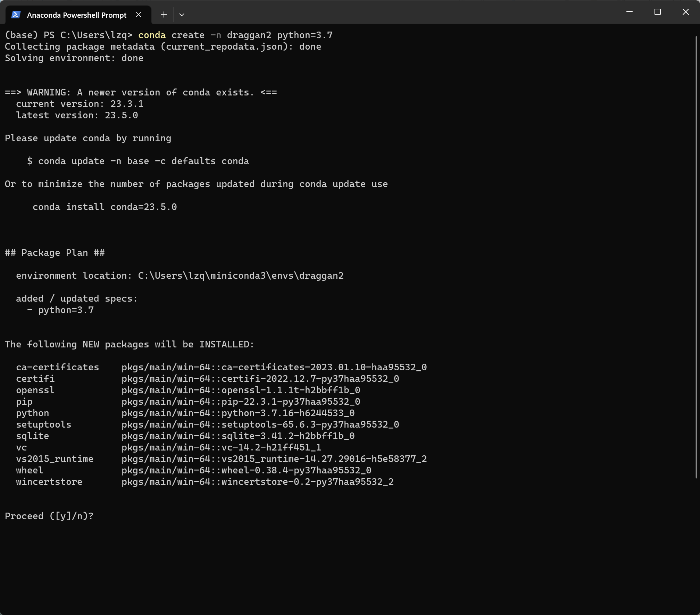Click the 'Collecting package metadata' line
The width and height of the screenshot is (700, 615).
(x=163, y=47)
